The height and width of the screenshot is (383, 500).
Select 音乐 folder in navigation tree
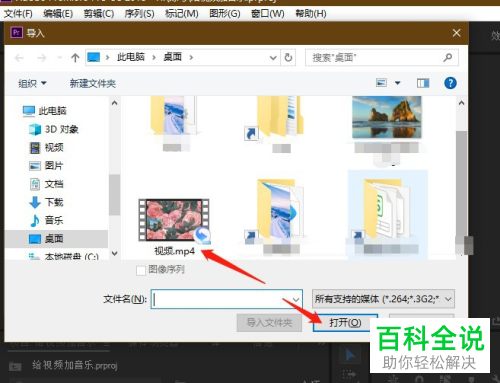coord(46,220)
